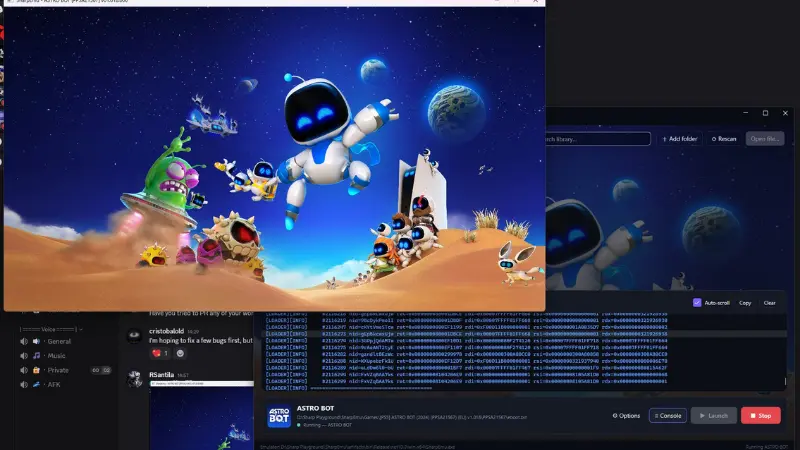This screenshot has height=450, width=800.
Task: Open the Console view in the launcher
Action: (x=667, y=415)
